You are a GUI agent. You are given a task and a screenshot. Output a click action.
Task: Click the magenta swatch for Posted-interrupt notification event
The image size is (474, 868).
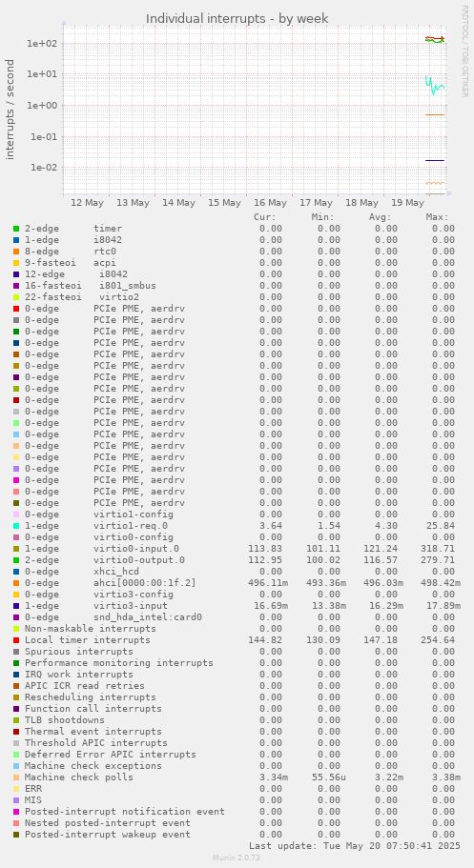coord(16,812)
